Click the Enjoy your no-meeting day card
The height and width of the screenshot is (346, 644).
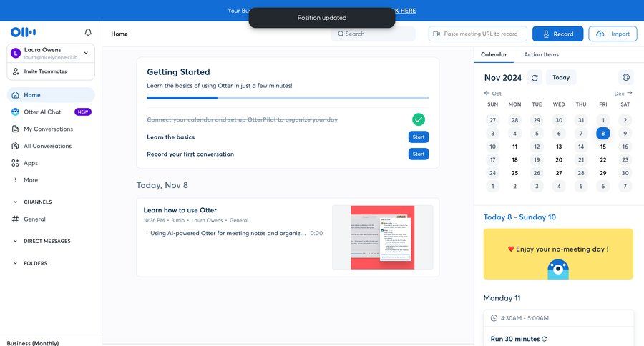point(558,254)
